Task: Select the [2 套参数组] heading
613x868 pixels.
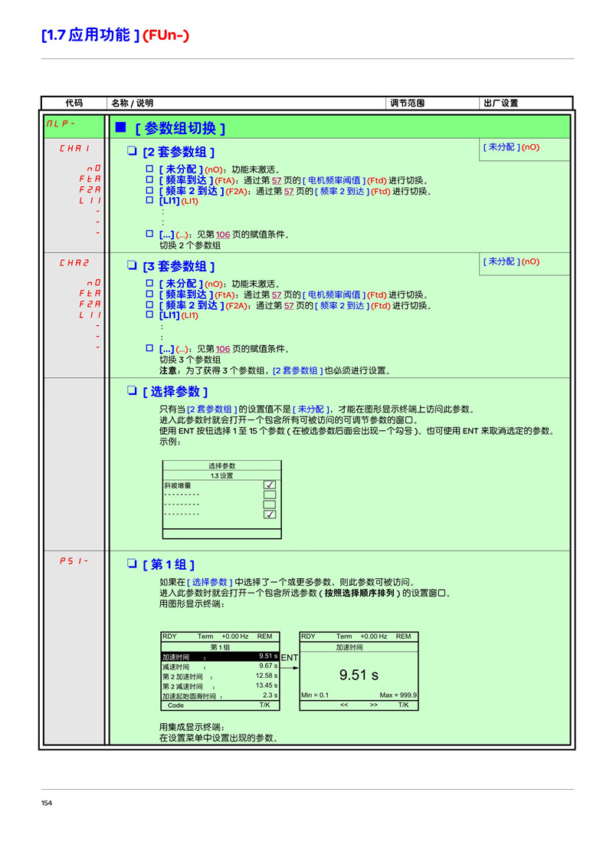Action: pyautogui.click(x=178, y=153)
